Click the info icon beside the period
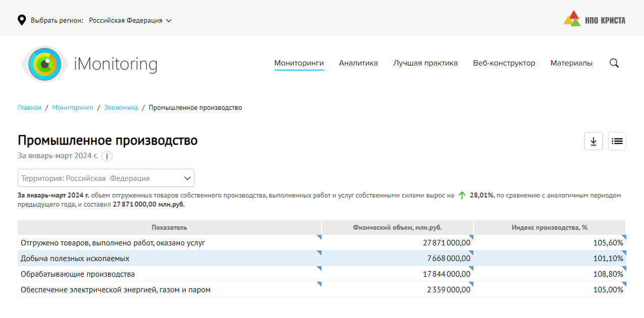 tap(106, 156)
